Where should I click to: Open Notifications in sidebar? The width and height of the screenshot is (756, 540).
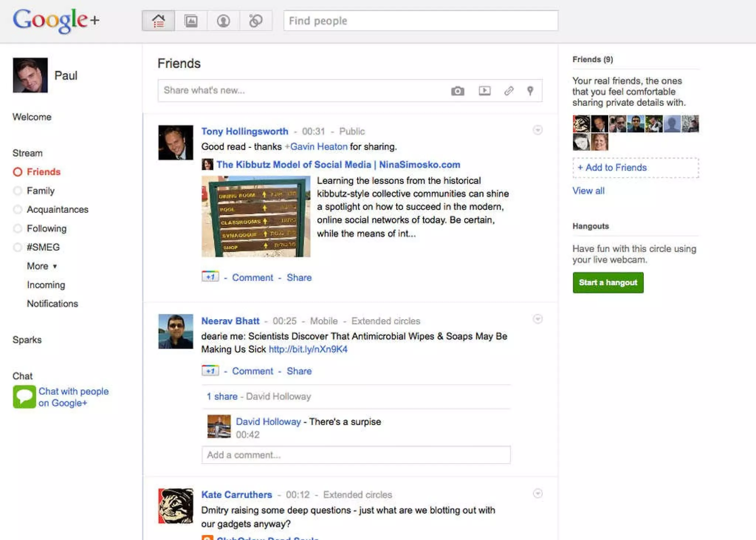[x=52, y=304]
